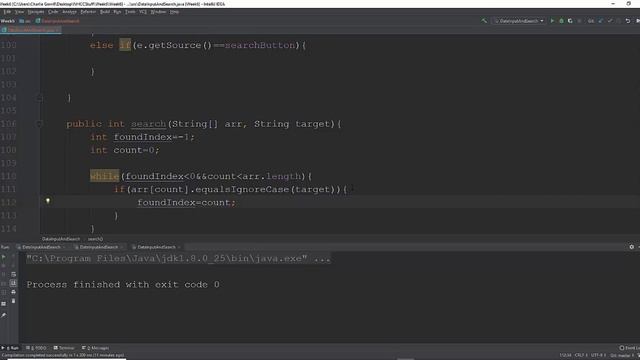The width and height of the screenshot is (640, 360).
Task: Click the print icon in Run console
Action: (x=13, y=292)
